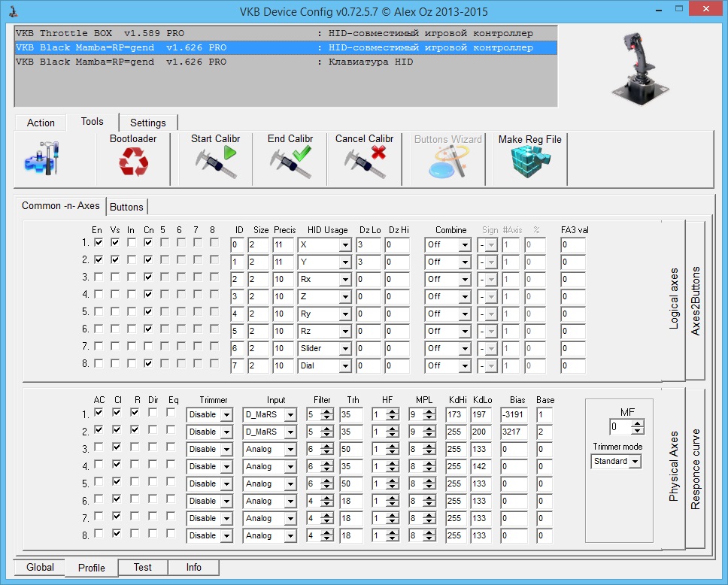Adjust the MF stepper value
This screenshot has height=585, width=728.
point(638,426)
